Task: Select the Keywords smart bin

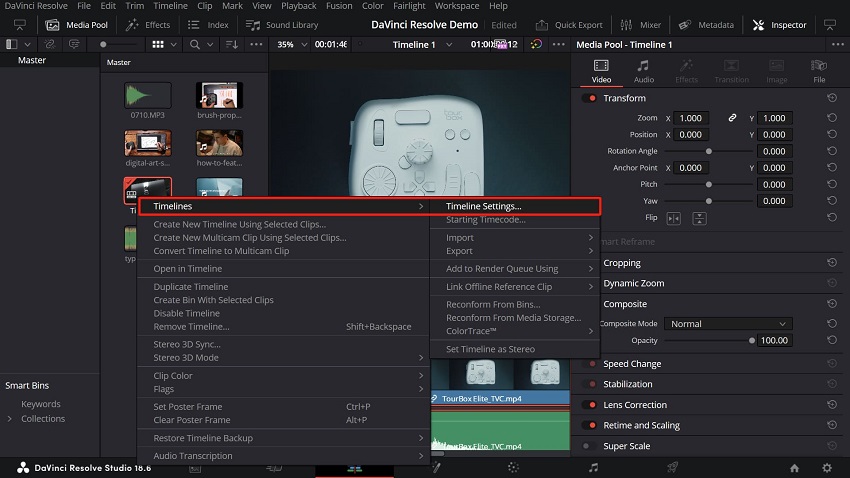Action: coord(41,404)
